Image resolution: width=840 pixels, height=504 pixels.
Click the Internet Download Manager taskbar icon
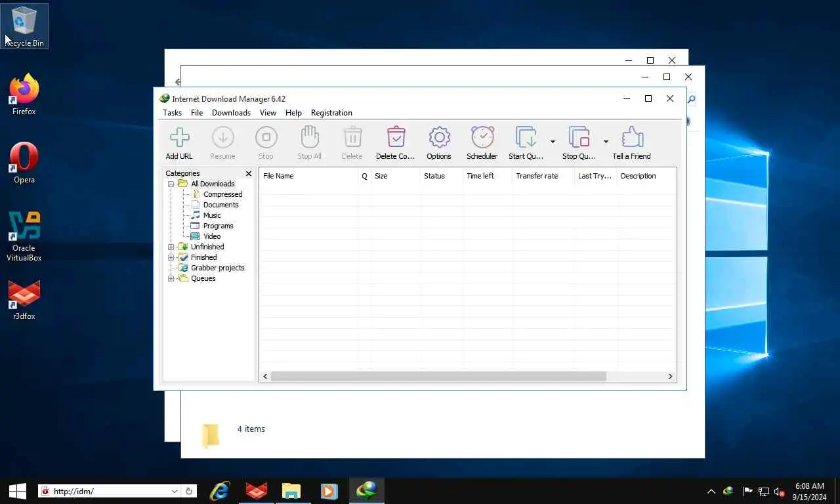(x=366, y=491)
